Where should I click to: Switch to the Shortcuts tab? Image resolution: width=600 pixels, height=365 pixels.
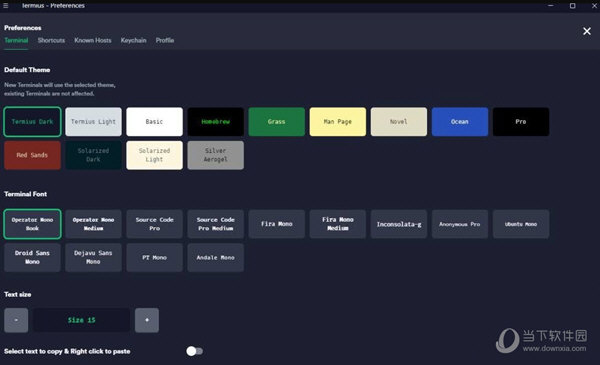[x=51, y=40]
